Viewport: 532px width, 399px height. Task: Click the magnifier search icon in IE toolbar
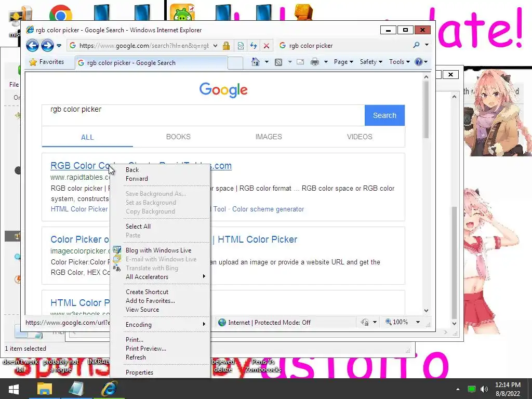coord(416,45)
